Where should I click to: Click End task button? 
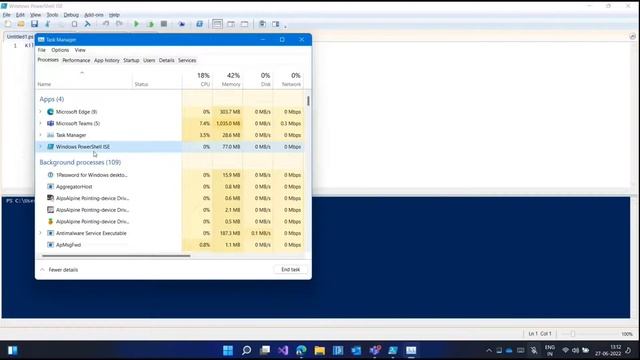pos(290,269)
